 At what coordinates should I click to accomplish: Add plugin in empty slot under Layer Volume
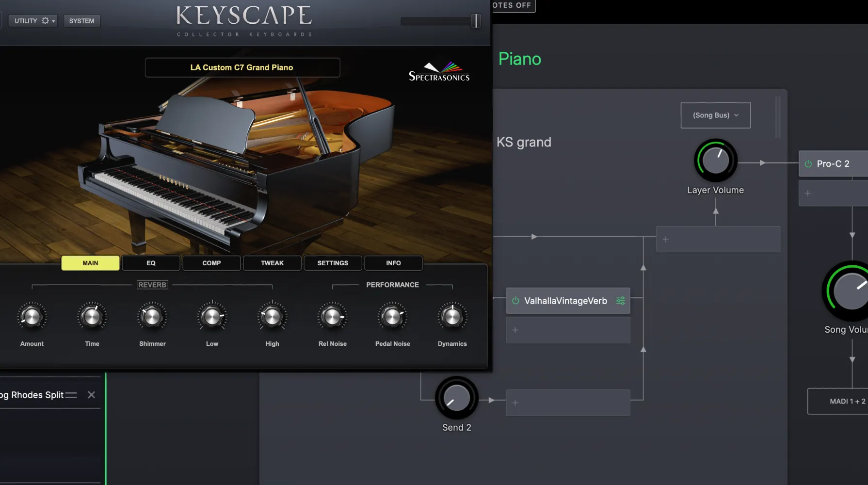pos(718,239)
